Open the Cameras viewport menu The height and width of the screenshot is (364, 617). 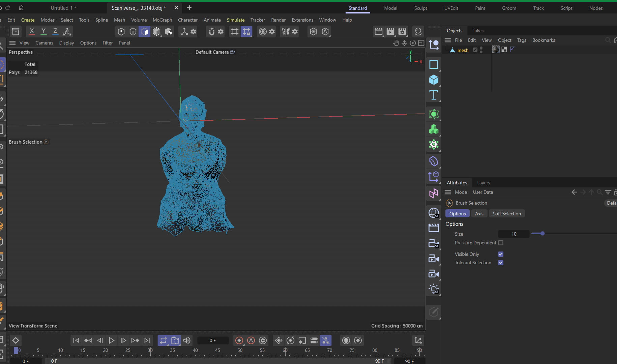44,43
